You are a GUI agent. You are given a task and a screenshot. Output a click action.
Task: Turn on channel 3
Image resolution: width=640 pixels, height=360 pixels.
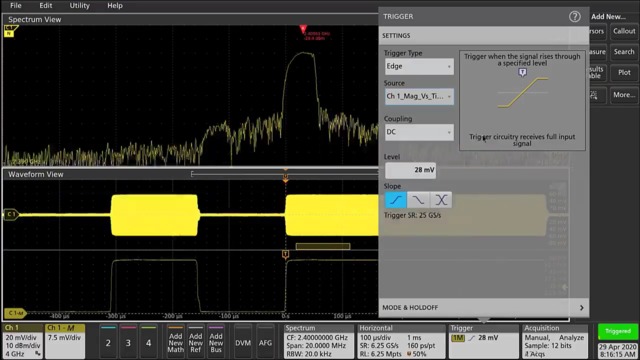(x=128, y=342)
